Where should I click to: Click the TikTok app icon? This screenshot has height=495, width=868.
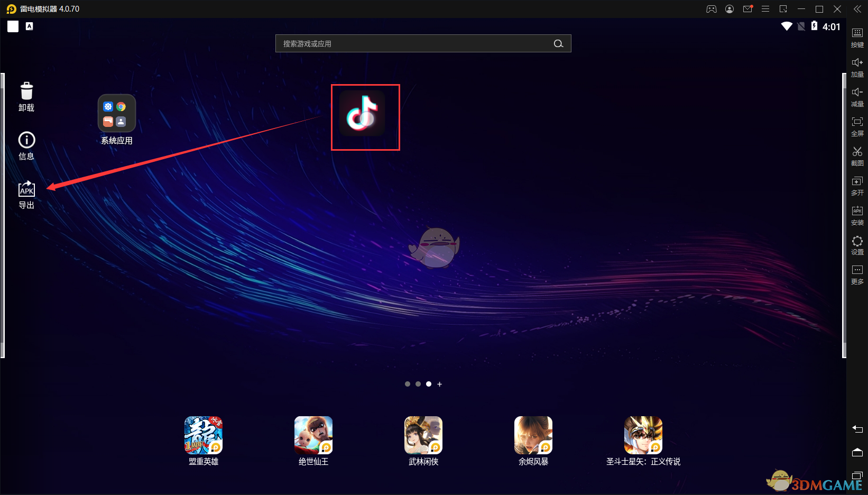[x=363, y=114]
